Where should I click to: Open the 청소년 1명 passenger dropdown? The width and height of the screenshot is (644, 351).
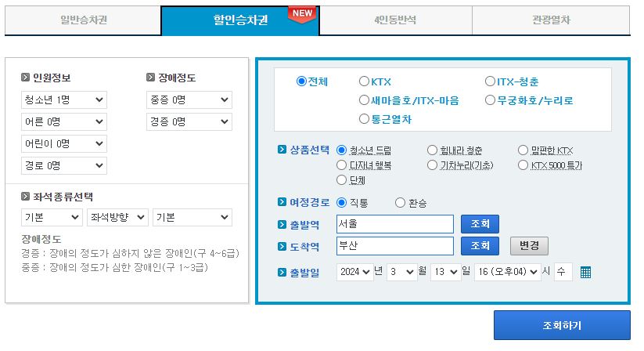[64, 100]
